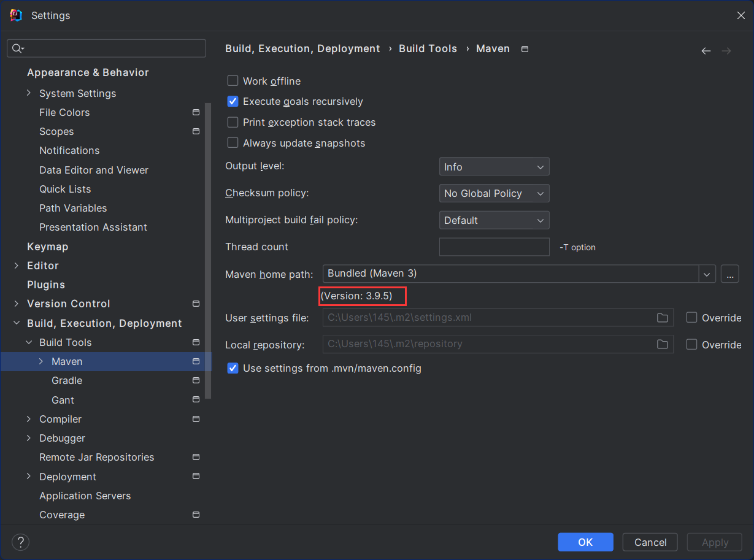Screen dimensions: 754x560
Task: Click the settings tree vertical scrollbar
Action: point(208,245)
